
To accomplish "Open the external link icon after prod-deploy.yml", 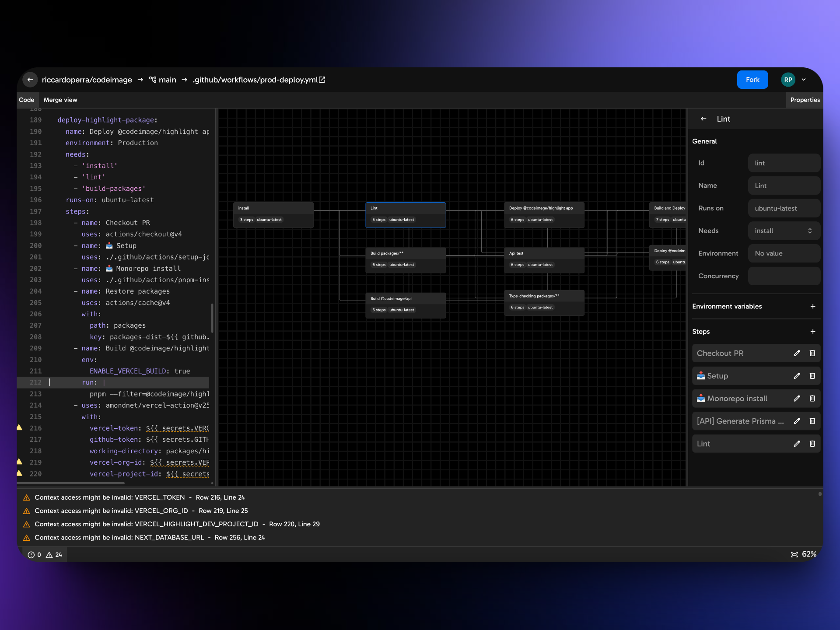I will [x=322, y=80].
